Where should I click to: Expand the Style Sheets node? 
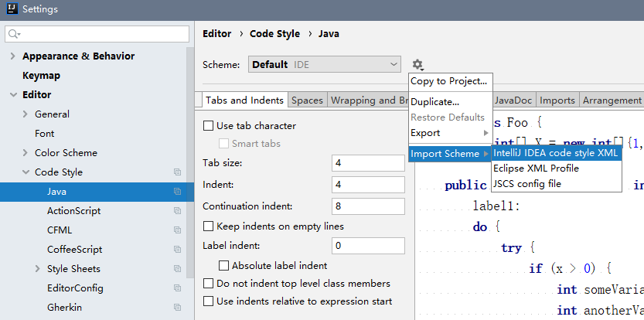coord(38,269)
